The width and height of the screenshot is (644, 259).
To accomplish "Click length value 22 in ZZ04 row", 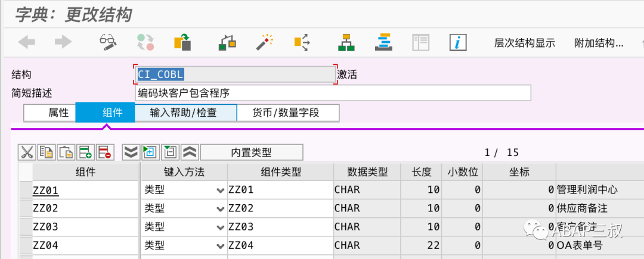I will pyautogui.click(x=434, y=245).
